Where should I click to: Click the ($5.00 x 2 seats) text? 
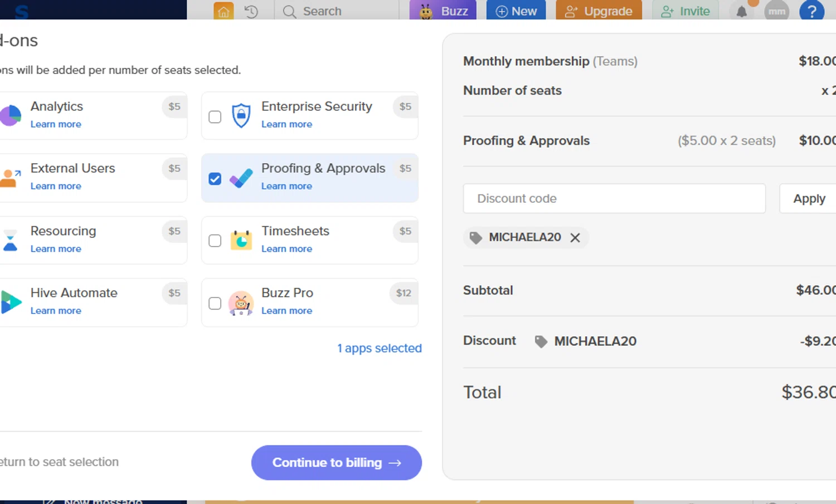pyautogui.click(x=726, y=140)
